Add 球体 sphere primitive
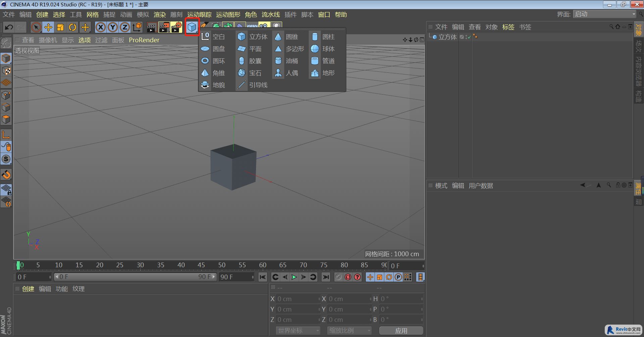The width and height of the screenshot is (644, 337). pos(323,49)
